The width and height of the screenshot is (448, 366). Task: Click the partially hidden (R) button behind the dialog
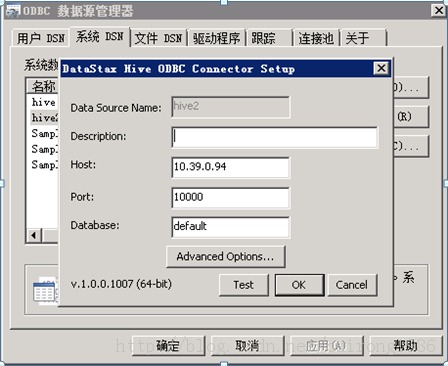(x=411, y=117)
